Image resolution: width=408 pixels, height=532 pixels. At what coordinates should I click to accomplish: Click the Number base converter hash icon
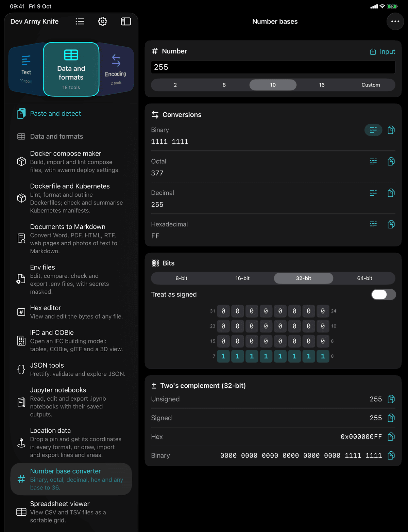21,479
